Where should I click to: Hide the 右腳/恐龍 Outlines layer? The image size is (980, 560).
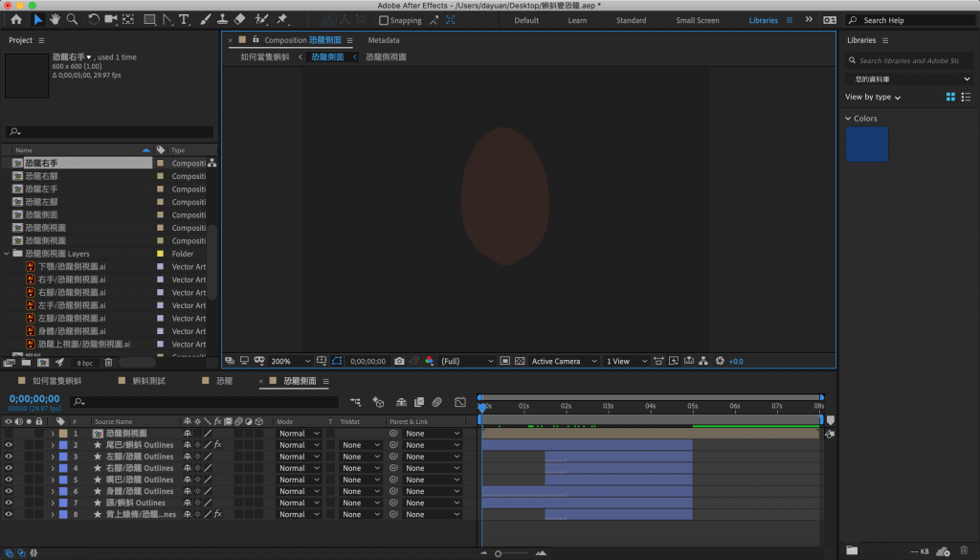coord(8,468)
